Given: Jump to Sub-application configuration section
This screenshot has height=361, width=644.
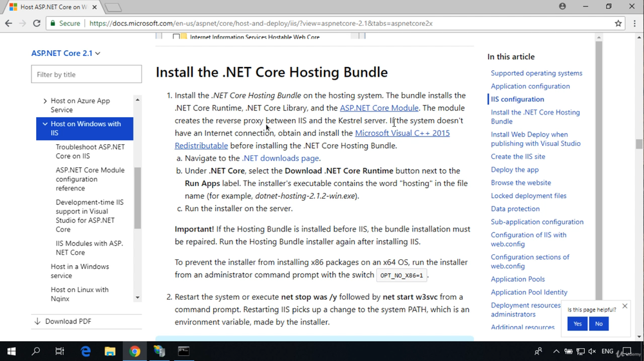Looking at the screenshot, I should 537,222.
